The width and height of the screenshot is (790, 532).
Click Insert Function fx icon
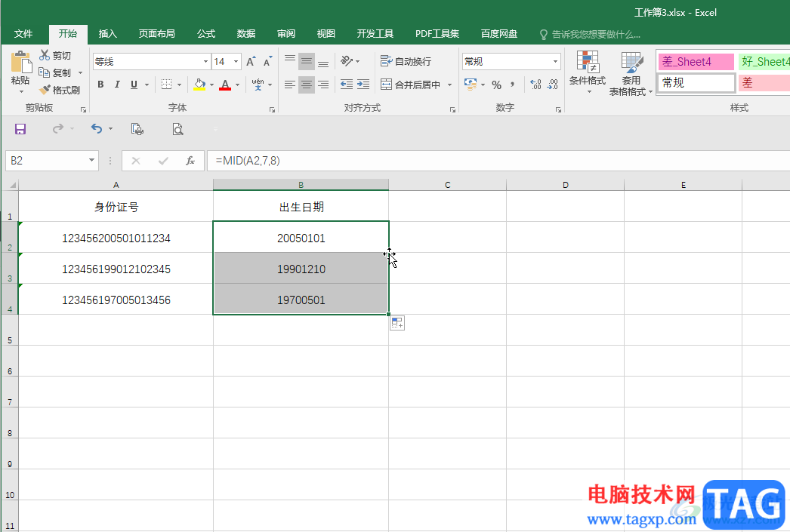pos(190,161)
